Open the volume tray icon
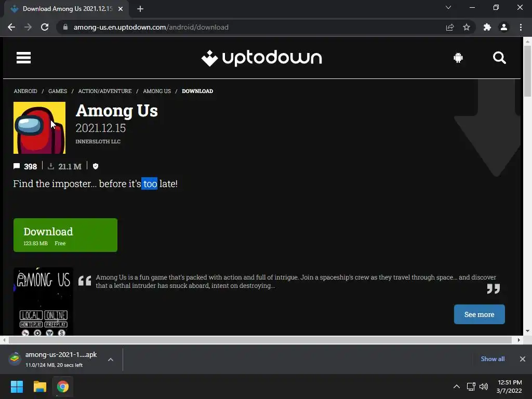This screenshot has height=399, width=532. click(x=484, y=387)
